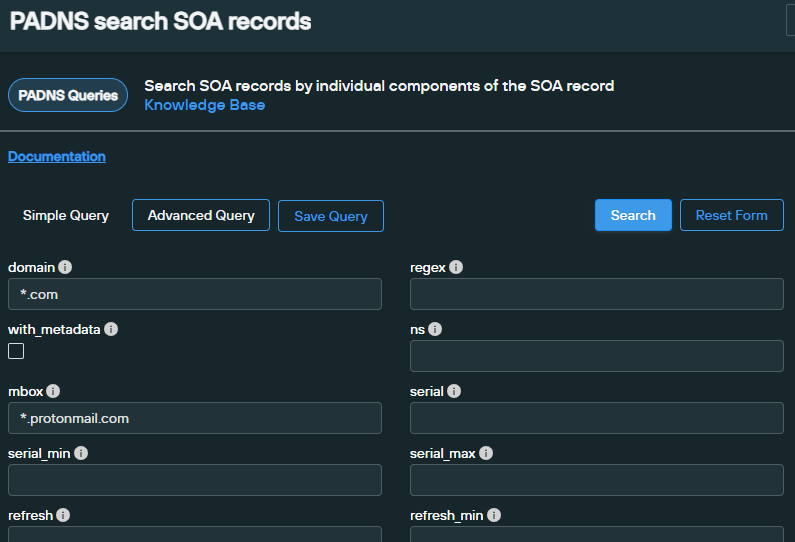Click the Reset Form button
795x542 pixels.
click(731, 215)
